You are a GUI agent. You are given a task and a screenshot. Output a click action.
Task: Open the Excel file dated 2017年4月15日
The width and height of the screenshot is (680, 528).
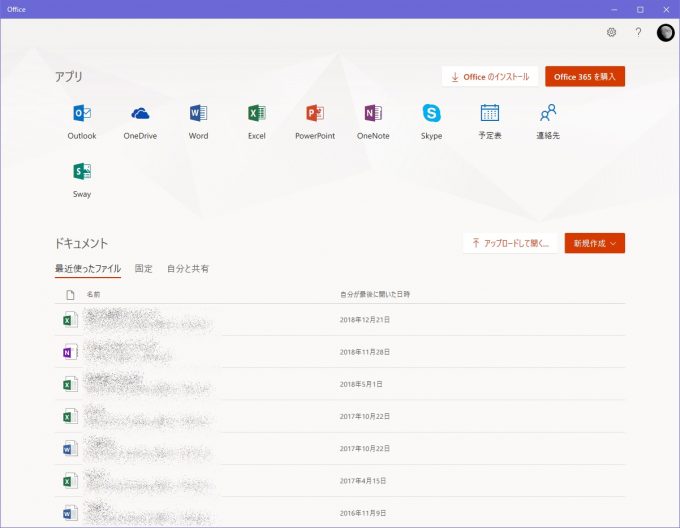click(340, 481)
